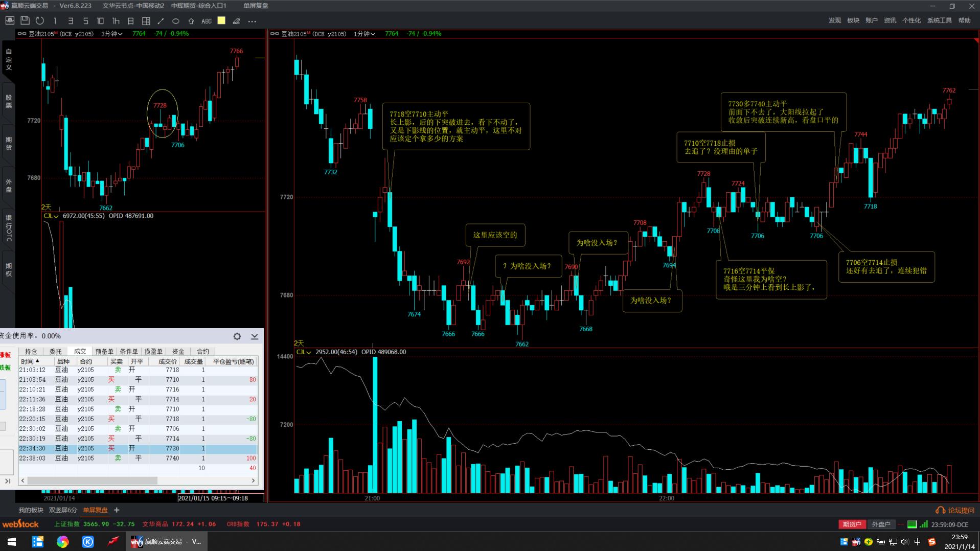
Task: Toggle the 期货户 futures account button
Action: pos(852,524)
